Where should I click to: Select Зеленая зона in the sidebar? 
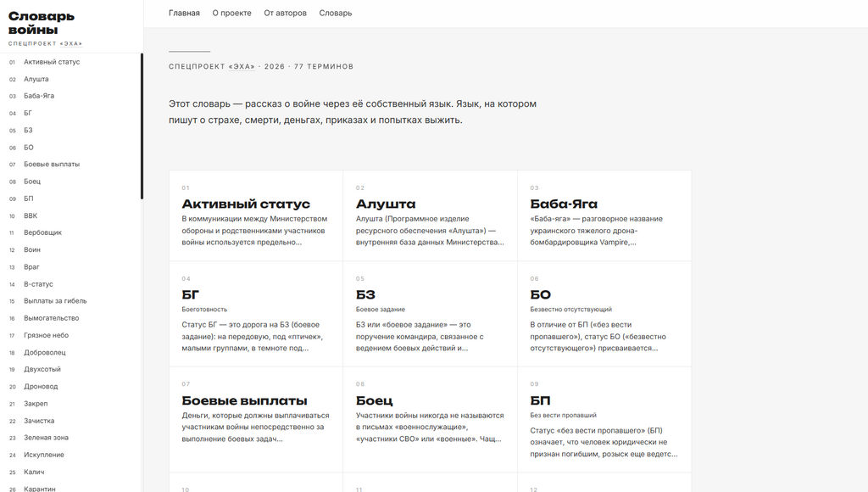[x=46, y=438]
